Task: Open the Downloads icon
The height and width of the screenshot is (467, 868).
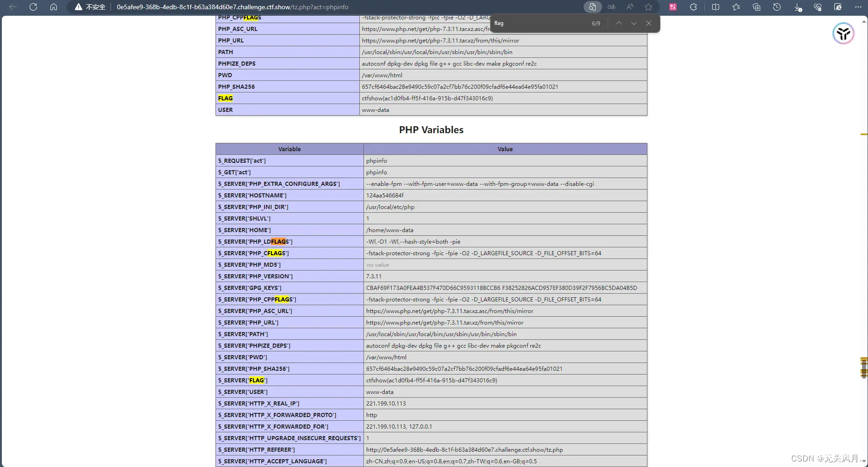Action: [x=798, y=7]
